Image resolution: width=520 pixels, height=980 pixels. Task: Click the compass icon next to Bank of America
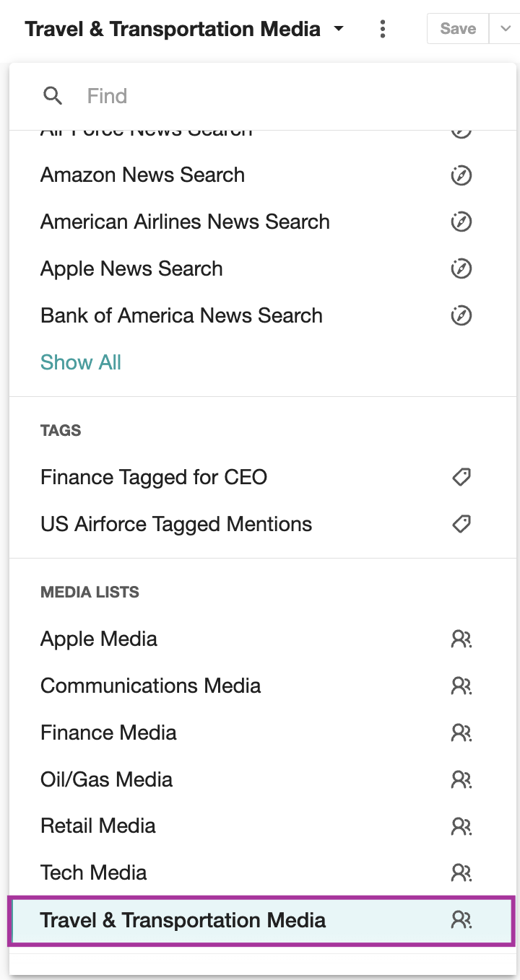click(x=461, y=316)
